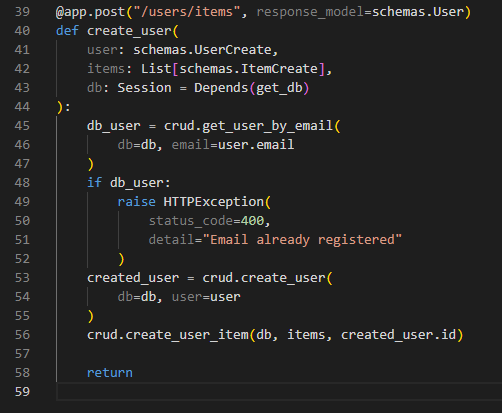Click the closing parenthesis on line 55

coord(90,316)
